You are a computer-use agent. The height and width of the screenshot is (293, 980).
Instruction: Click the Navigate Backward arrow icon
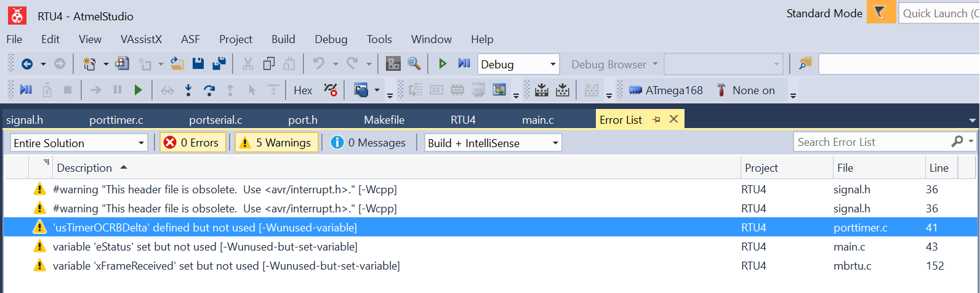(x=27, y=64)
